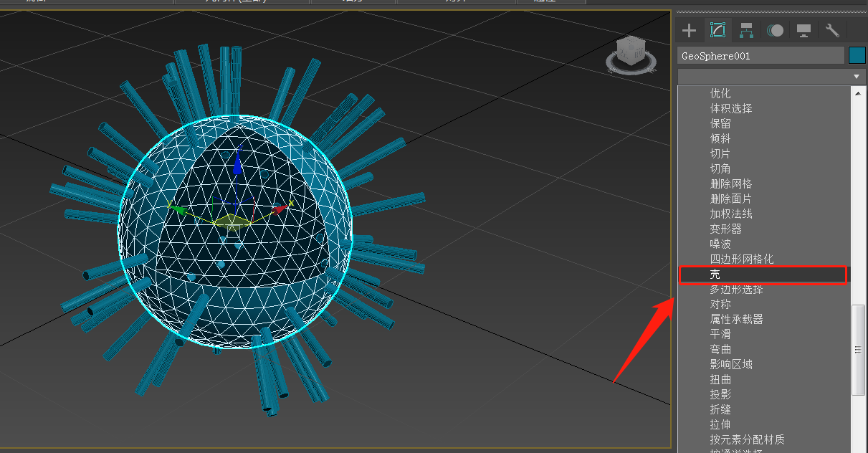This screenshot has height=453, width=868.
Task: Collapse the modifier list dropdown
Action: (857, 76)
